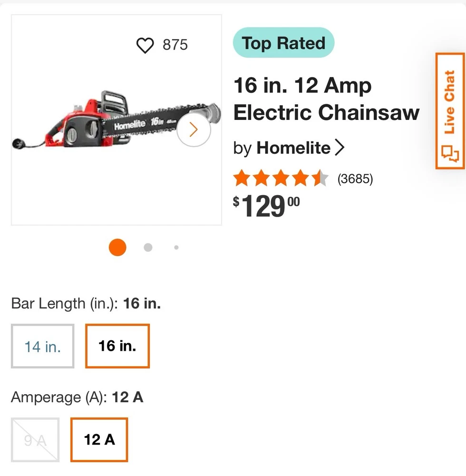
Task: Select the 16 in. bar length
Action: [117, 346]
